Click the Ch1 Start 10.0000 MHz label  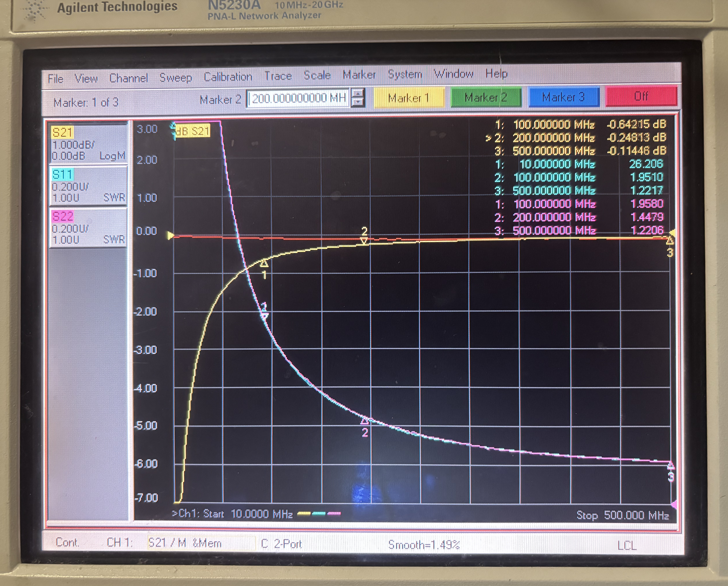tap(232, 514)
